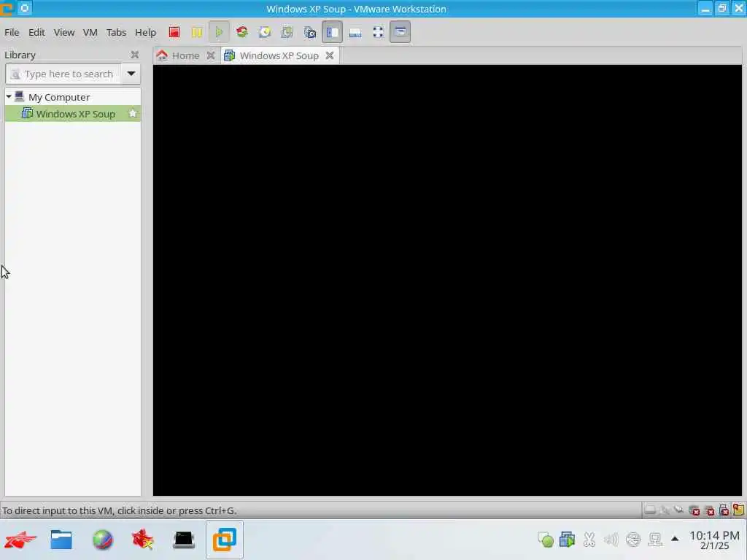Image resolution: width=747 pixels, height=560 pixels.
Task: Click the VMware Workstation taskbar button
Action: [x=225, y=540]
